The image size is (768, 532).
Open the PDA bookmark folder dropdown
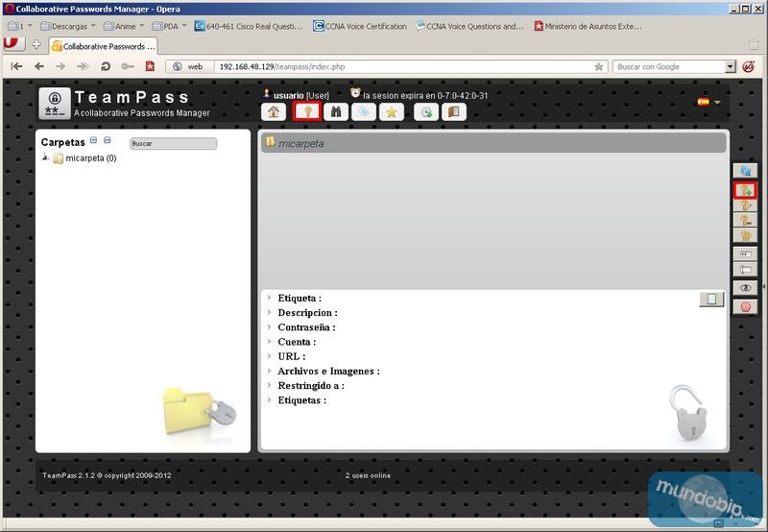tap(184, 26)
